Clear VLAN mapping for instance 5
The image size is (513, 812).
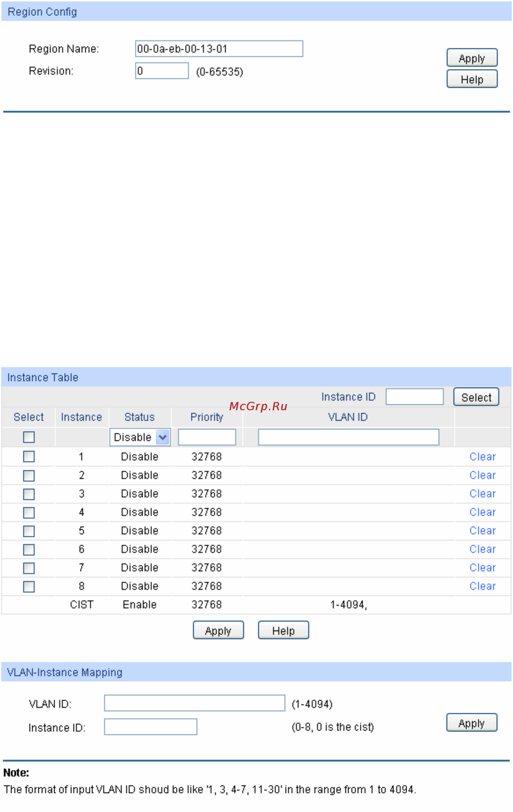[482, 531]
